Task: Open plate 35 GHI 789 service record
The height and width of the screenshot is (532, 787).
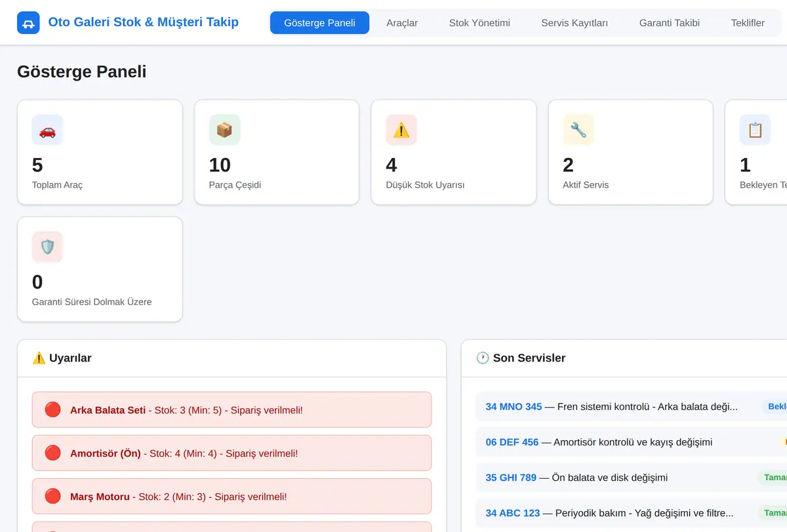Action: click(511, 478)
